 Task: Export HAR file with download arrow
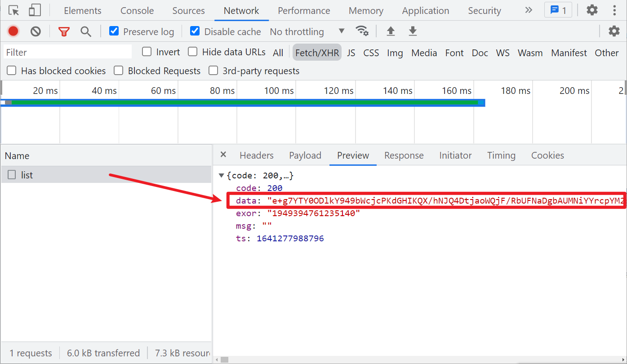coord(413,31)
